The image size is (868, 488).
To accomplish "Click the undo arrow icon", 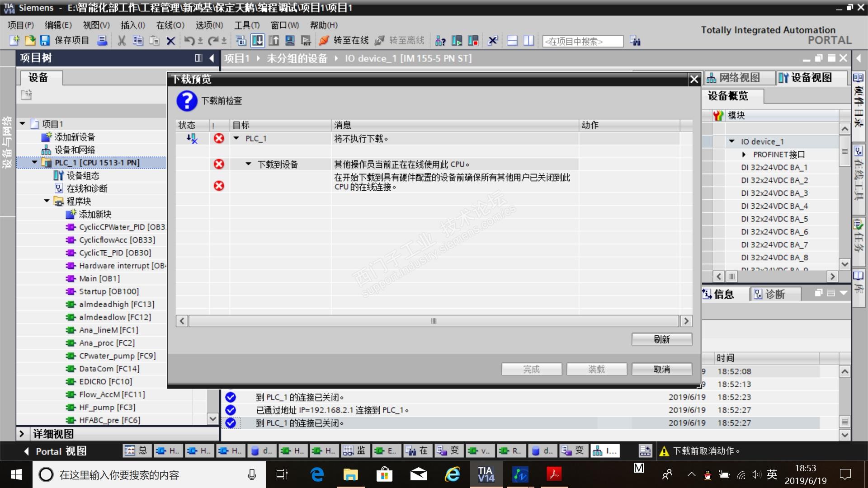I will pyautogui.click(x=189, y=41).
